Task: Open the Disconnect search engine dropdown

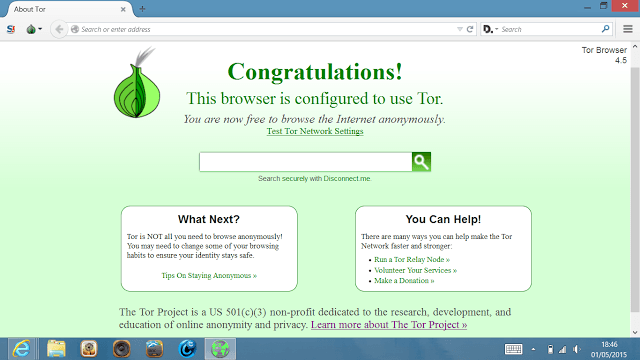Action: click(490, 29)
